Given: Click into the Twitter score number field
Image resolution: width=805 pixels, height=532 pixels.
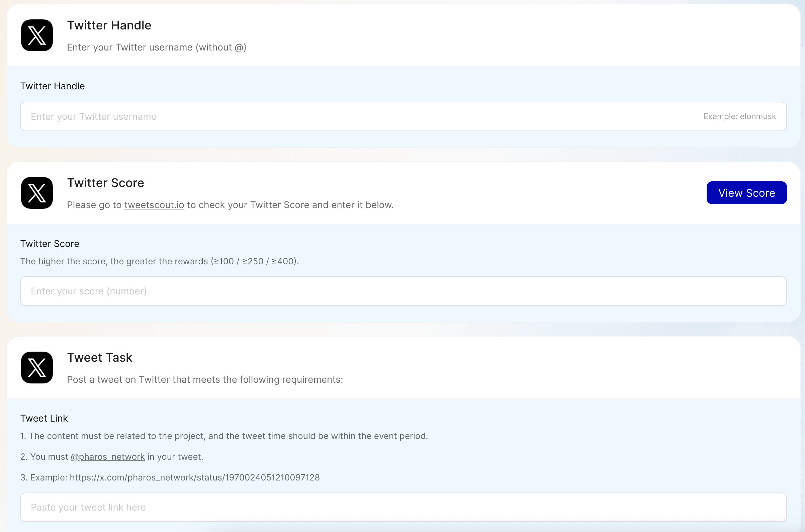Looking at the screenshot, I should [x=403, y=291].
